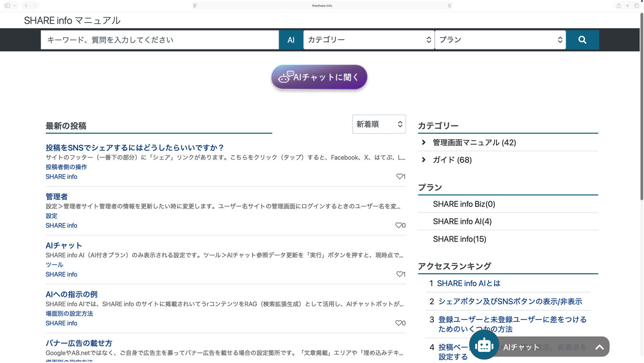Image resolution: width=644 pixels, height=363 pixels.
Task: Click SHARE info link under AIチャット post
Action: pyautogui.click(x=61, y=274)
